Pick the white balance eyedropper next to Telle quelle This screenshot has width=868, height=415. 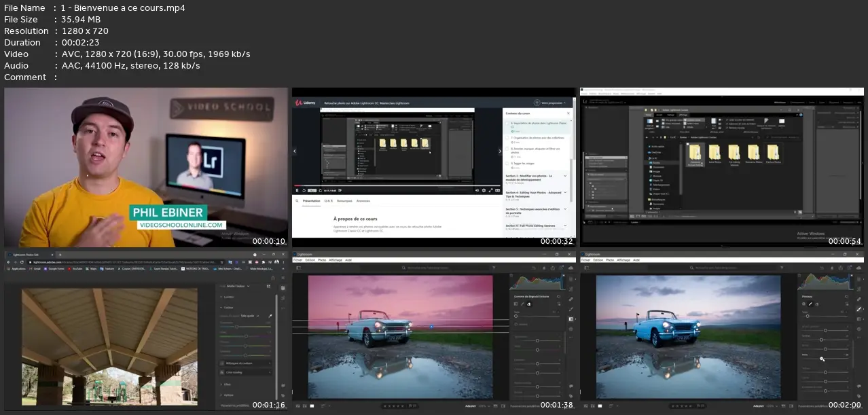[x=270, y=316]
